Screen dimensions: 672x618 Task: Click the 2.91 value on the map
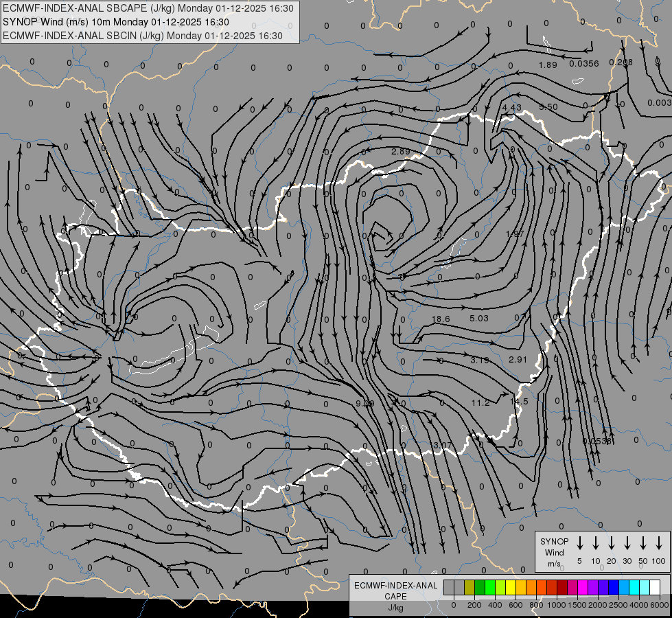click(x=518, y=359)
